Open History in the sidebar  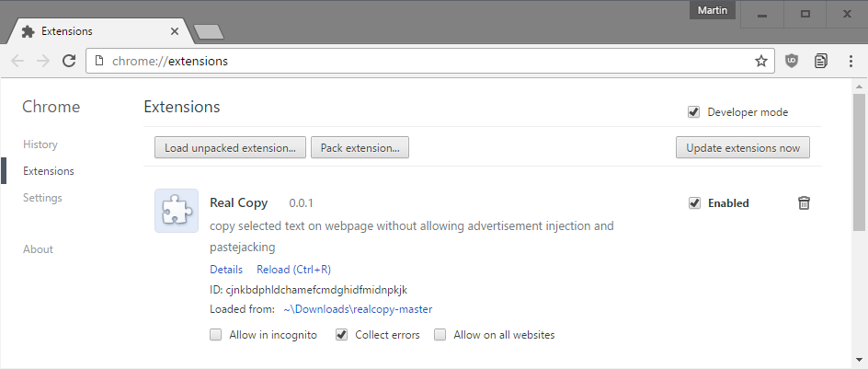click(40, 144)
